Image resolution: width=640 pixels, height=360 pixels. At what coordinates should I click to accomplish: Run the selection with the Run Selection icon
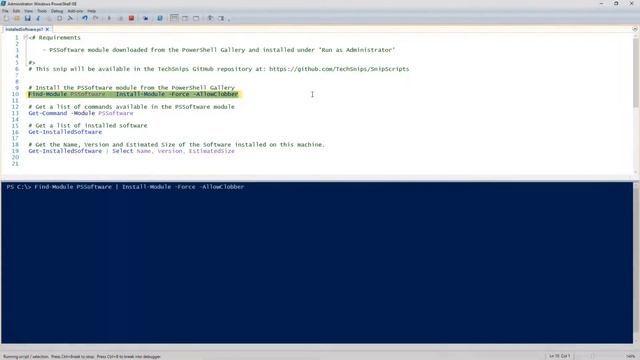120,18
